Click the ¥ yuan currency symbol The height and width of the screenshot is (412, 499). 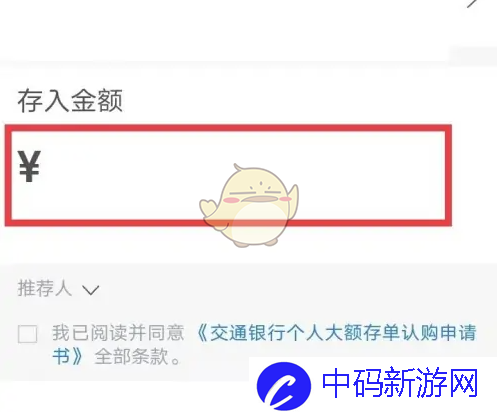point(29,166)
